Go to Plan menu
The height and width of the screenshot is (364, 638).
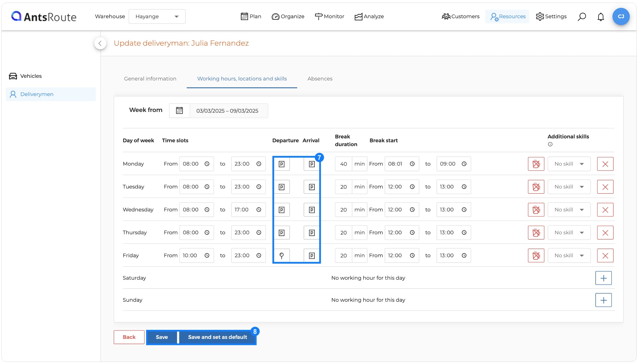(x=251, y=16)
